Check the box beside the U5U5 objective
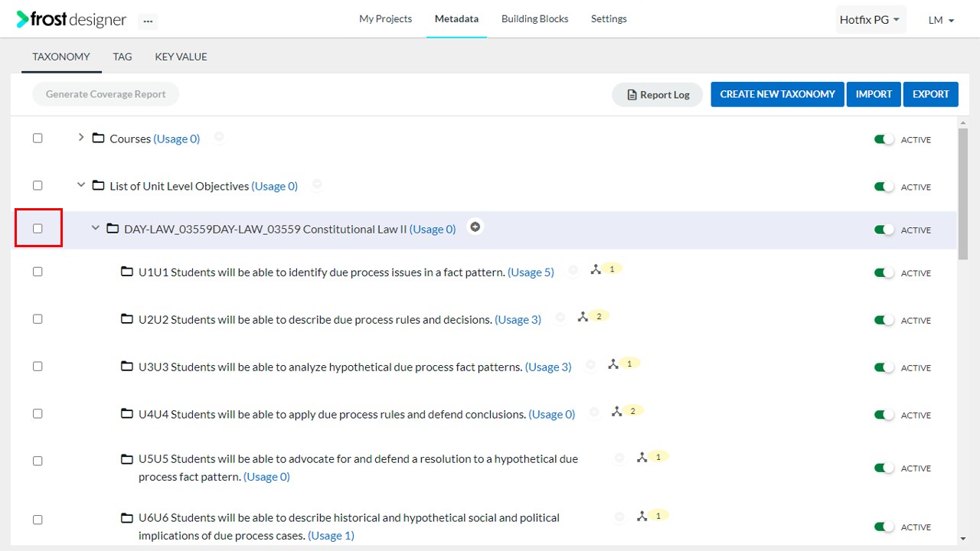The height and width of the screenshot is (551, 980). 38,461
